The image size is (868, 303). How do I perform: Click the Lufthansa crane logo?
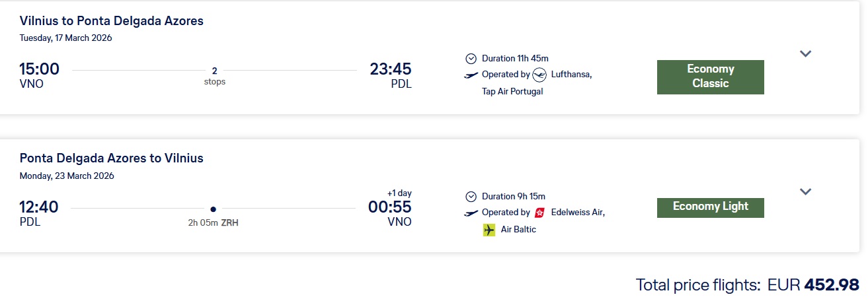click(539, 75)
